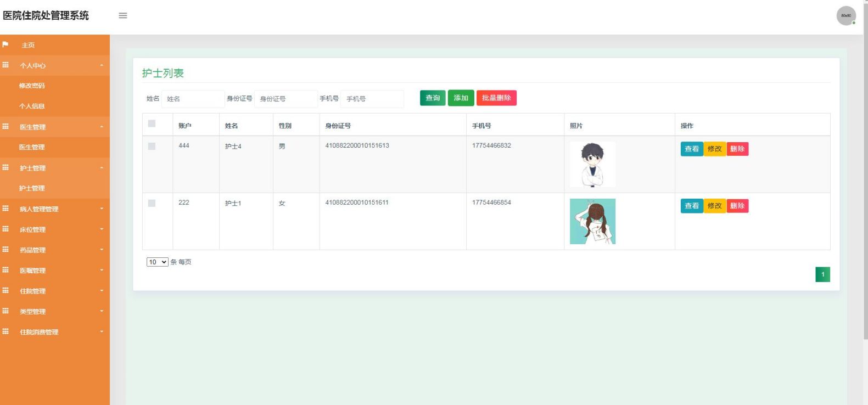Expand the 类型管理 menu arrow
Screen dimensions: 868x405
pyautogui.click(x=102, y=311)
